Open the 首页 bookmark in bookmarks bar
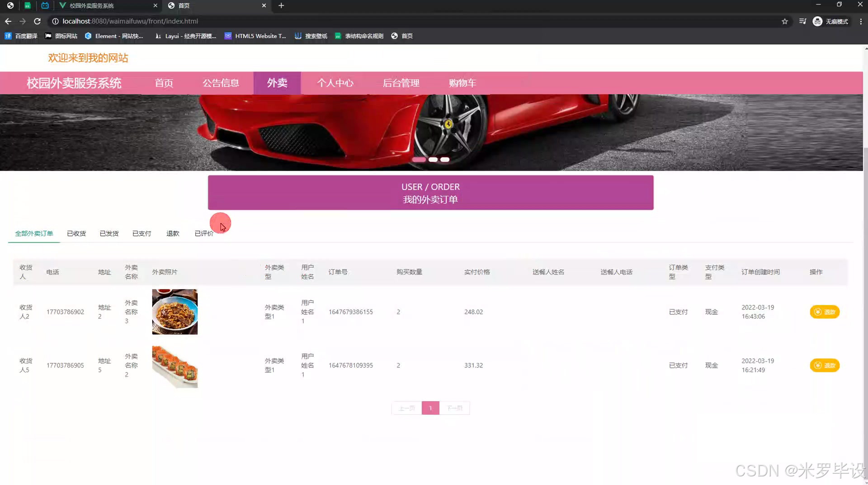 (x=402, y=36)
